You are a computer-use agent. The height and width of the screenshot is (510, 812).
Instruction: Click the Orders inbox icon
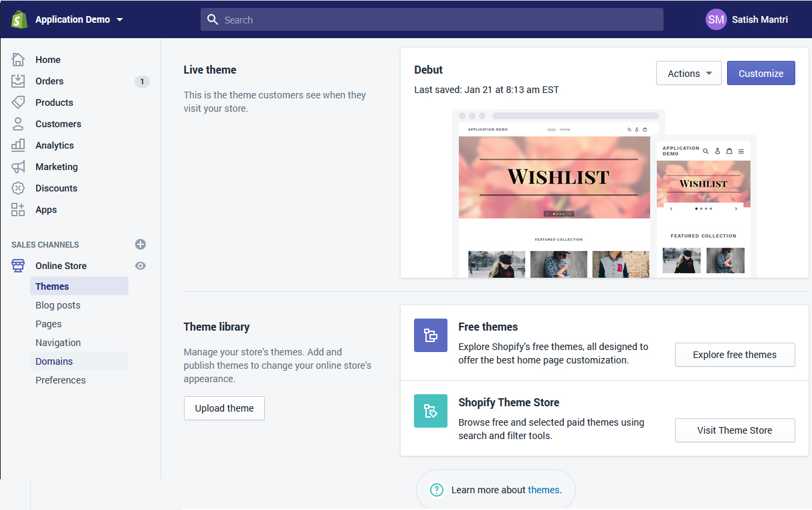[x=18, y=81]
